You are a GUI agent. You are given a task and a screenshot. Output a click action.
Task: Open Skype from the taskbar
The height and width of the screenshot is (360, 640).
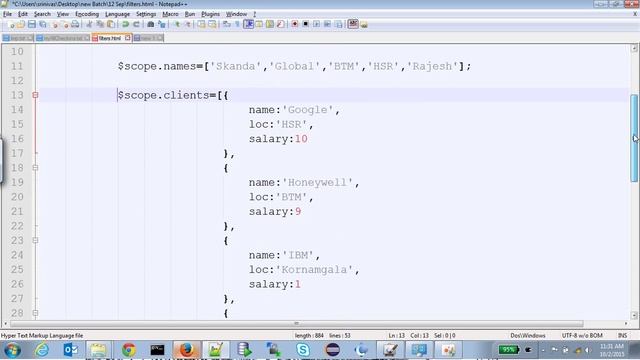tap(303, 350)
